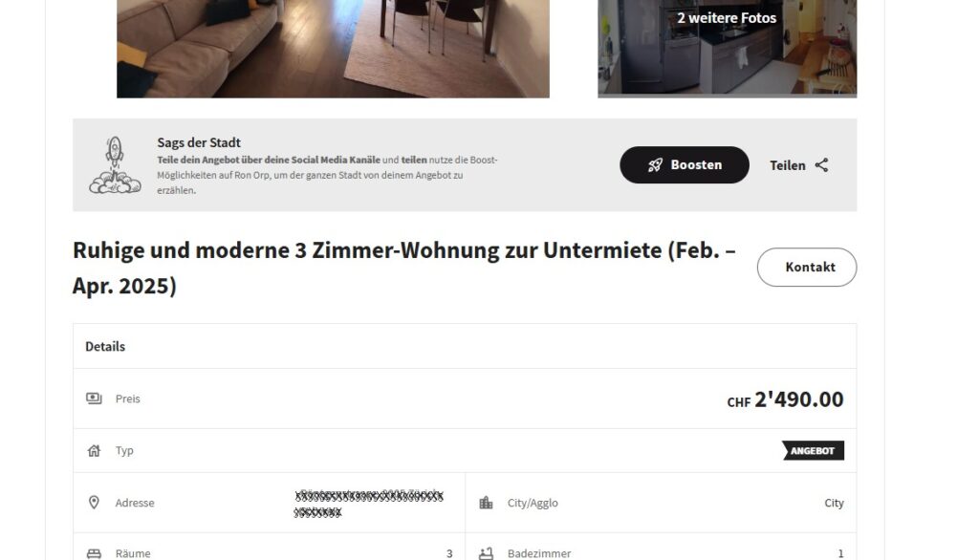The height and width of the screenshot is (560, 979).
Task: Click the CHF 2'490.00 price value
Action: [x=785, y=399]
